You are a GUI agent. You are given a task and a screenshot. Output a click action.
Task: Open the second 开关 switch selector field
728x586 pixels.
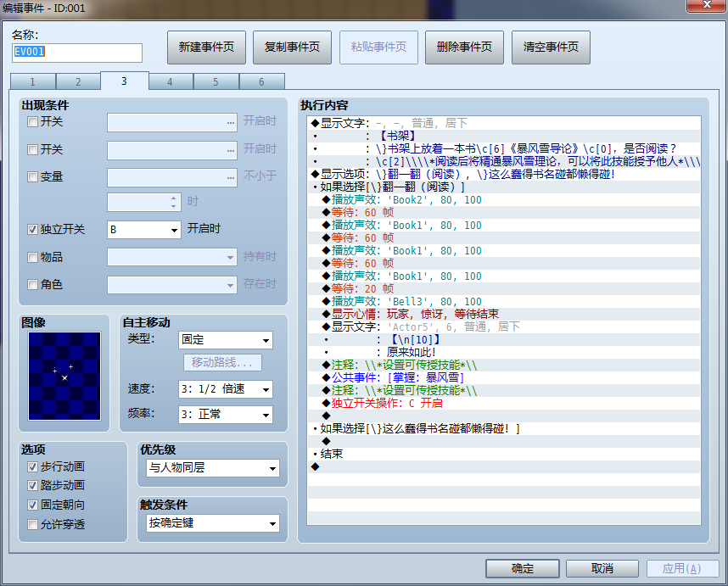click(172, 150)
